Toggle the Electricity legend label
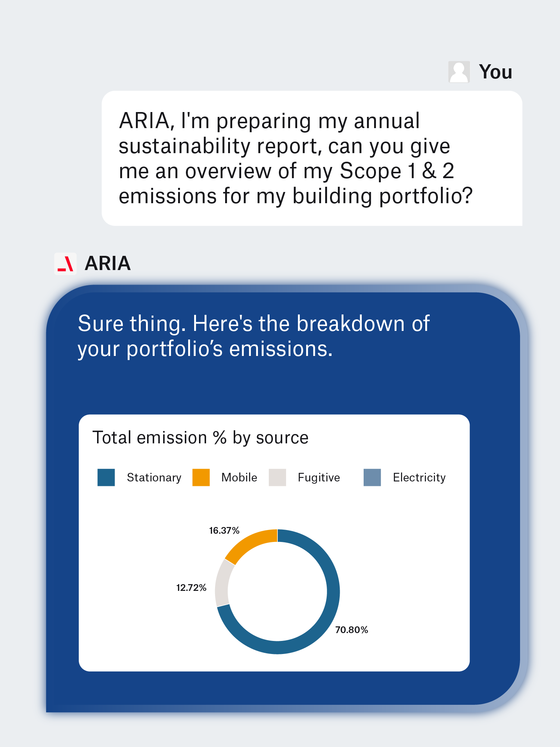The width and height of the screenshot is (560, 747). (419, 477)
